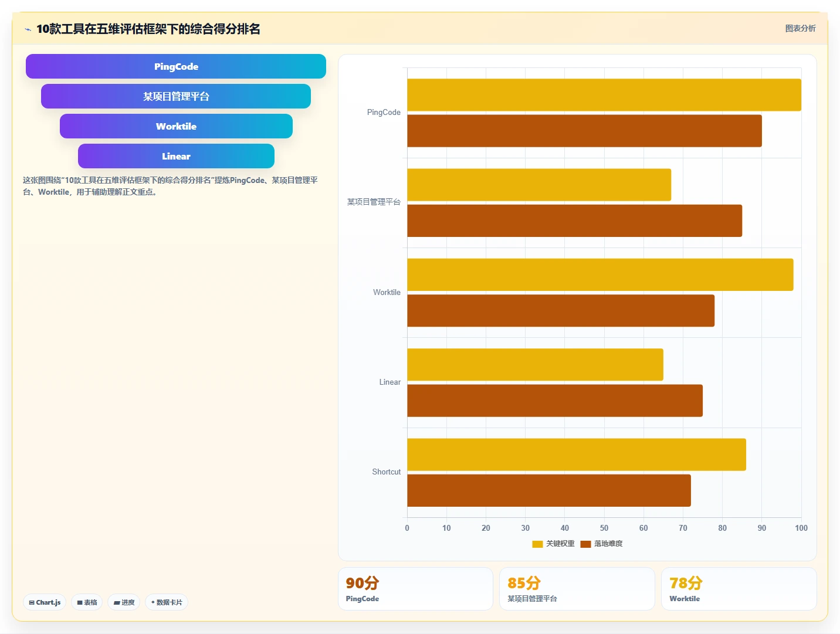
Task: Click the PingCode y-axis label
Action: tap(384, 113)
